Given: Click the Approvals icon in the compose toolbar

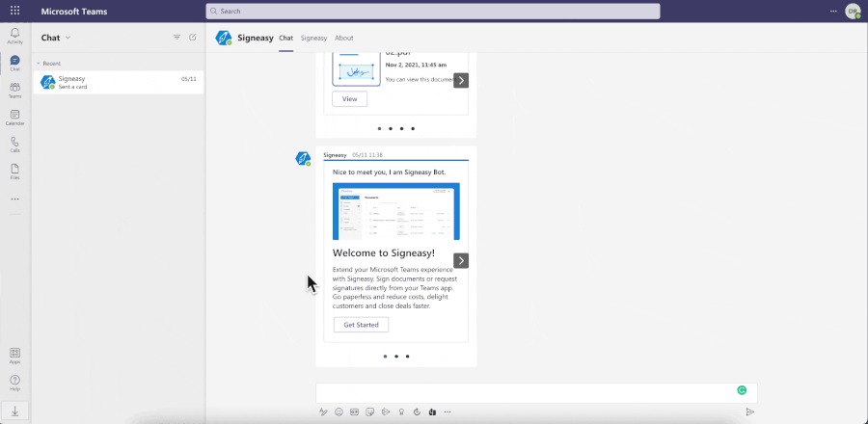Looking at the screenshot, I should click(x=417, y=411).
